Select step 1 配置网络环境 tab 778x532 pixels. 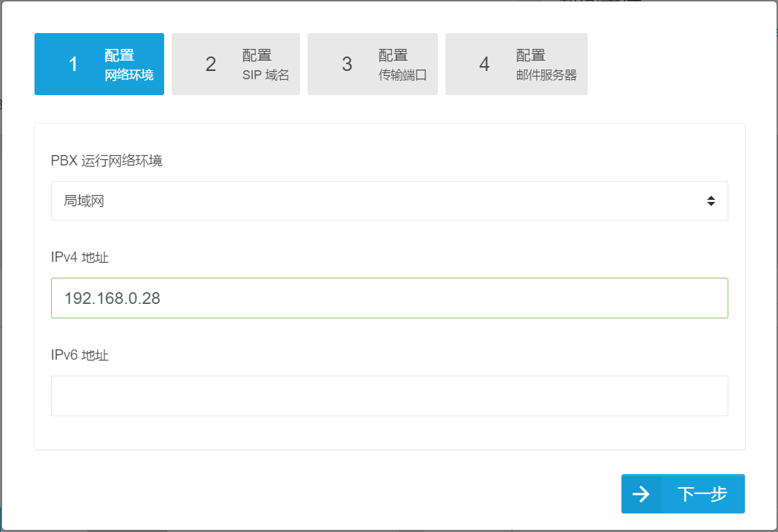pyautogui.click(x=99, y=64)
